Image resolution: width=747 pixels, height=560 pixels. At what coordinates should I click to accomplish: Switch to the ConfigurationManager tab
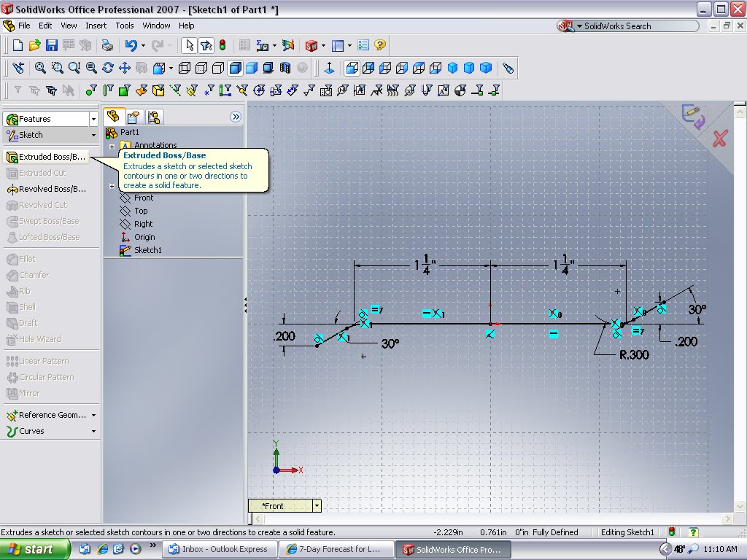pos(153,117)
